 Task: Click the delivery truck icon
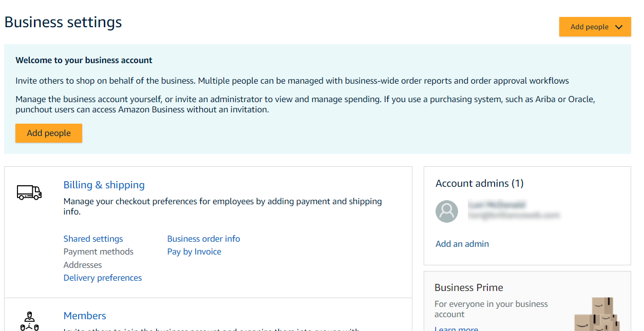pyautogui.click(x=29, y=192)
